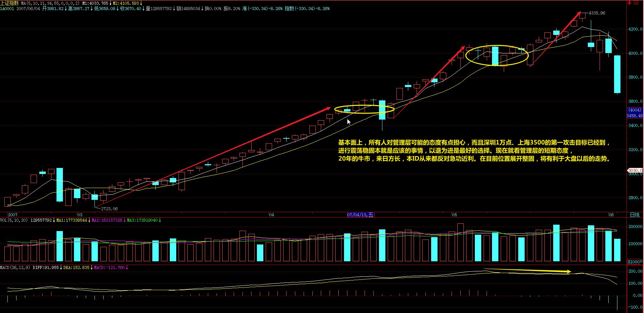Click the 2800.0 price axis label

click(635, 198)
